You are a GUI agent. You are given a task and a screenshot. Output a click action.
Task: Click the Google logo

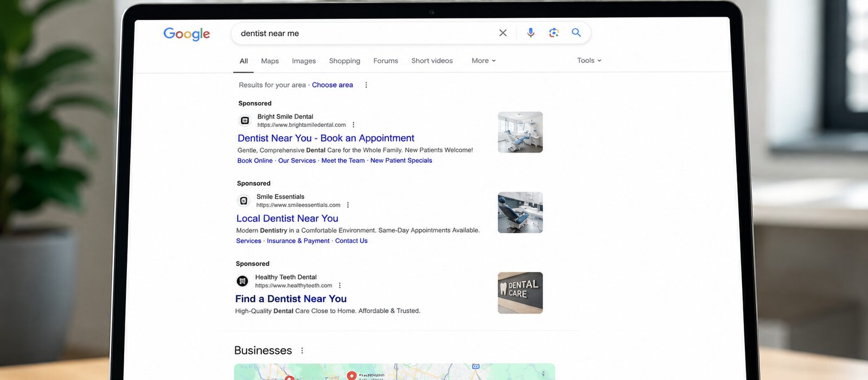[187, 34]
